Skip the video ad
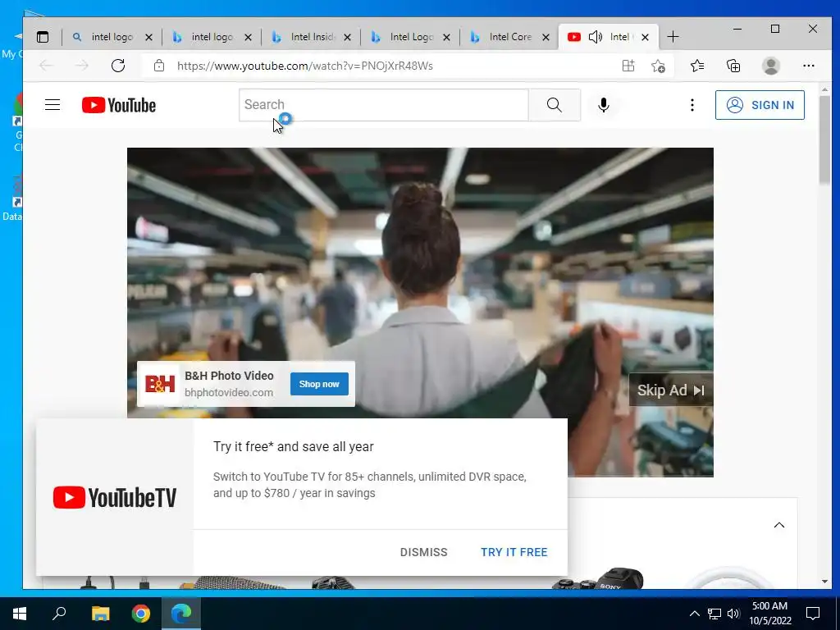840x630 pixels. tap(671, 390)
